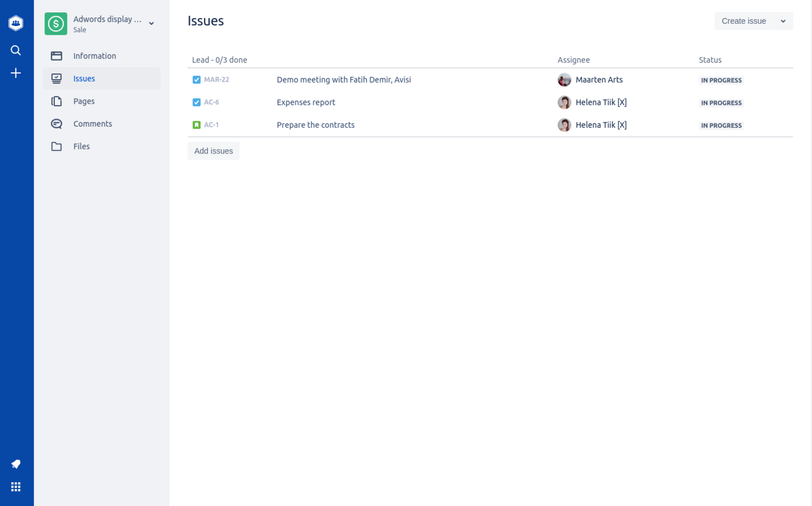This screenshot has height=506, width=812.
Task: Click IN PROGRESS status of AC-1
Action: 721,125
